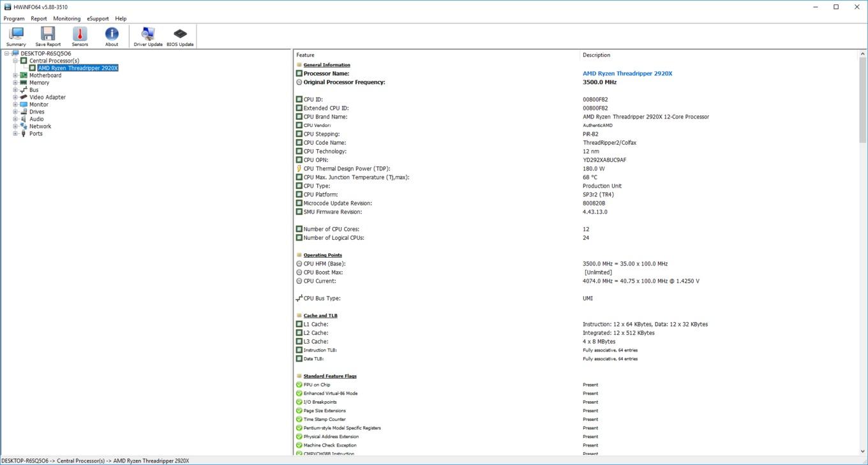Select the Processor Name row
Image resolution: width=868 pixels, height=465 pixels.
(576, 73)
